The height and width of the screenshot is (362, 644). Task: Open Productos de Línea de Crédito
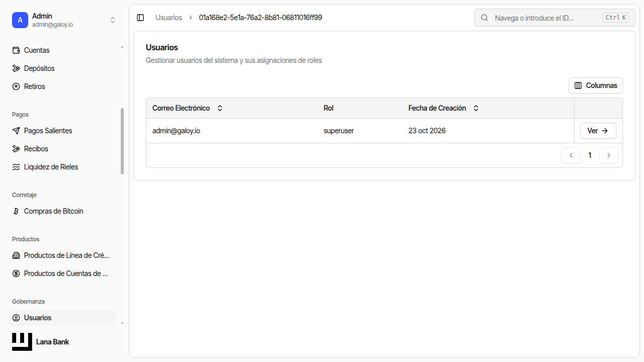pos(62,255)
